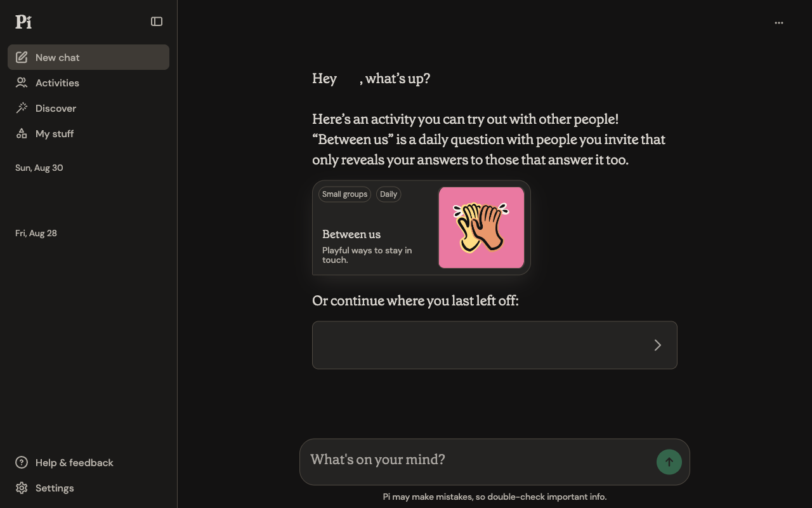This screenshot has width=812, height=508.
Task: Open Activities from the sidebar
Action: click(x=88, y=83)
